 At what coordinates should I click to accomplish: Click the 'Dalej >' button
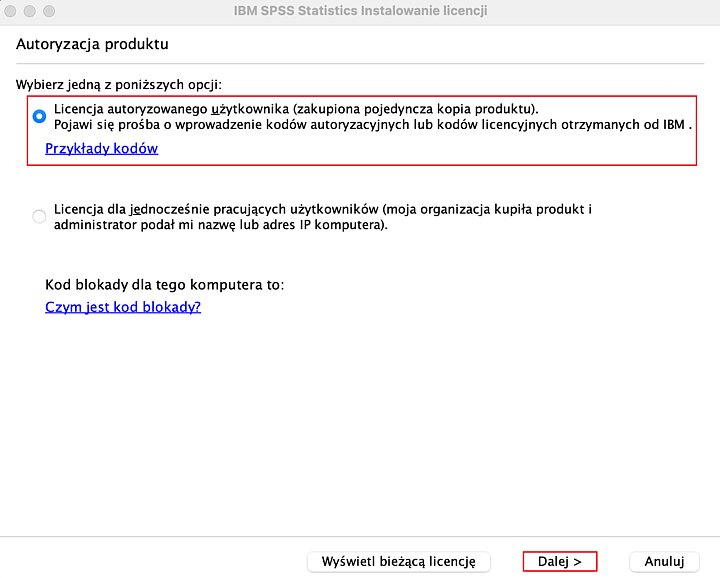[560, 561]
